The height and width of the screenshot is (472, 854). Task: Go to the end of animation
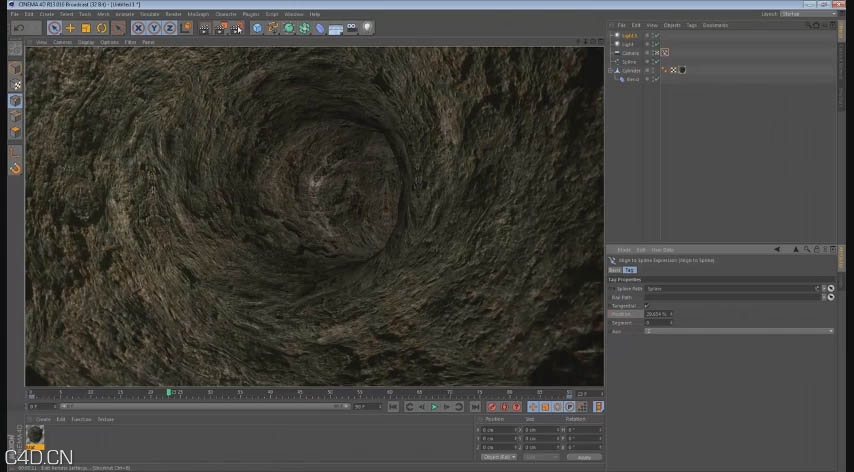[x=475, y=407]
